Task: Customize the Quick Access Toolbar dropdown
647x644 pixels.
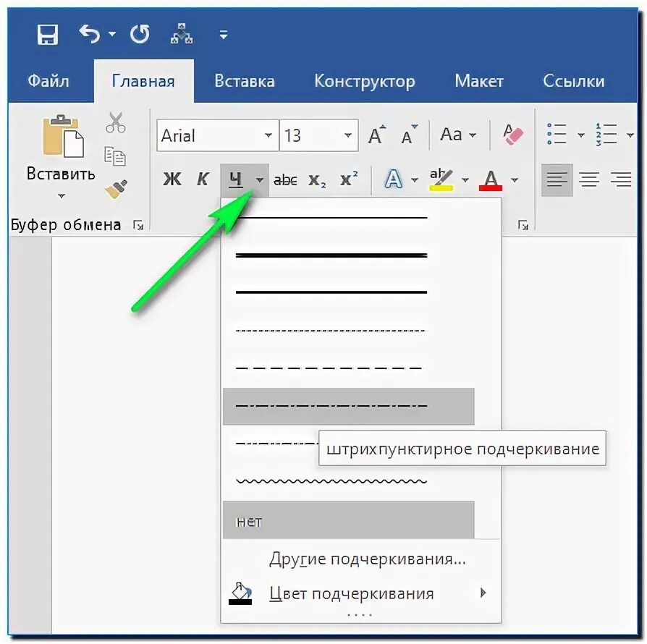Action: point(223,35)
